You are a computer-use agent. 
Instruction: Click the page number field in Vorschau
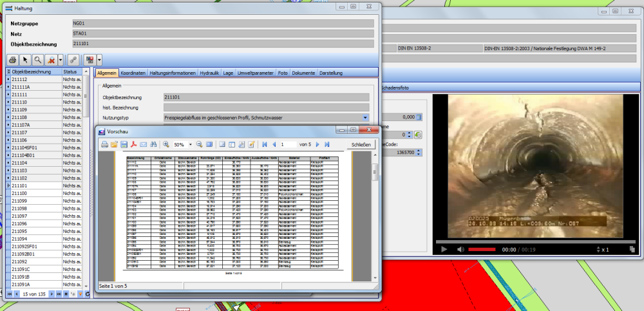pyautogui.click(x=289, y=145)
